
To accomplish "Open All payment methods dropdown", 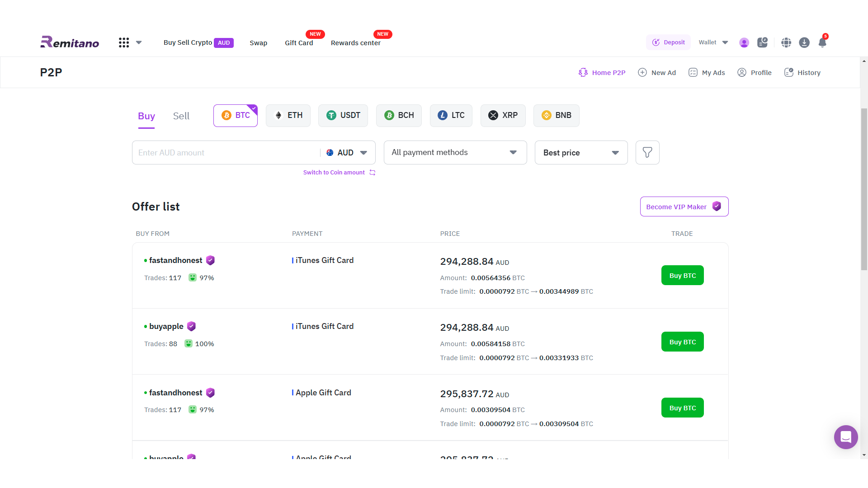I will pos(455,153).
